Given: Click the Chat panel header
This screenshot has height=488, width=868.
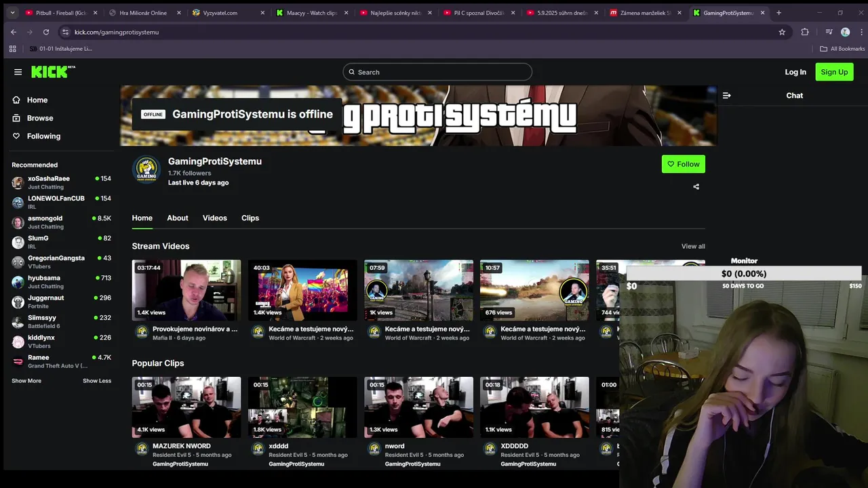Looking at the screenshot, I should point(795,96).
